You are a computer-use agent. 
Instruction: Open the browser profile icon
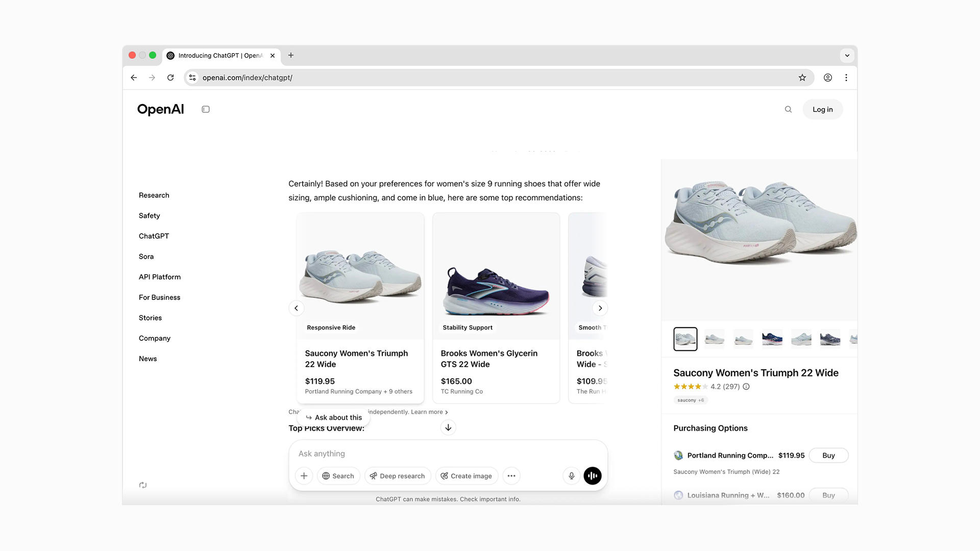point(828,78)
